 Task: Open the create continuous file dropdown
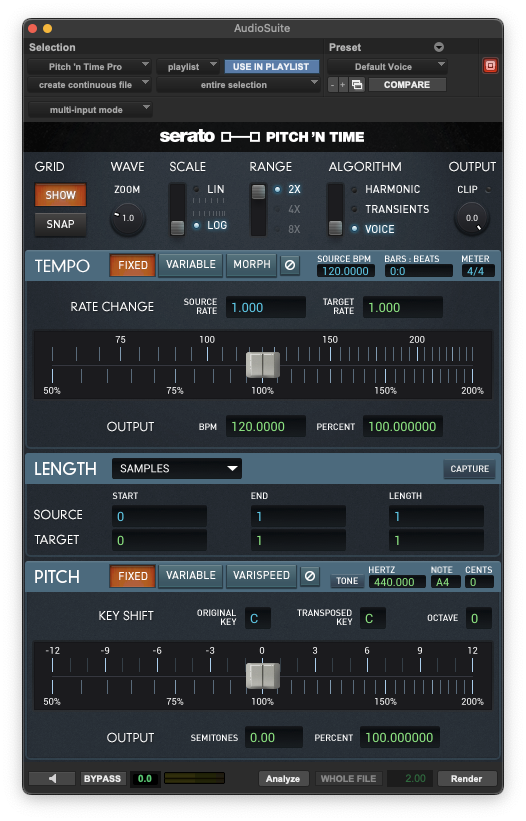pos(89,85)
